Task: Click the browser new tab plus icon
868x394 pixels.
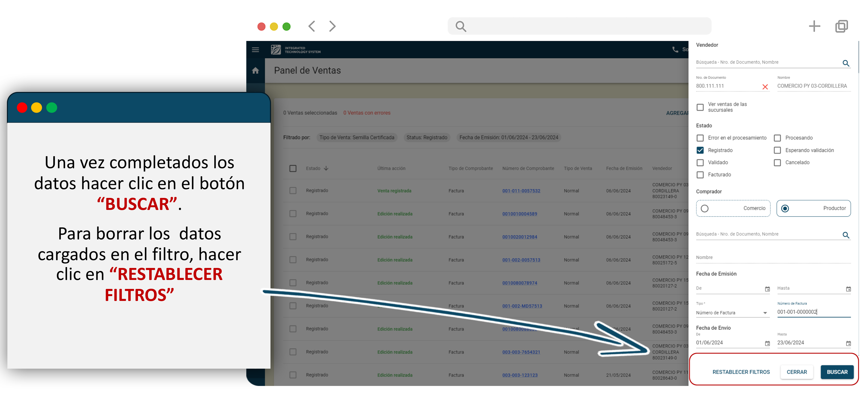Action: pyautogui.click(x=814, y=26)
